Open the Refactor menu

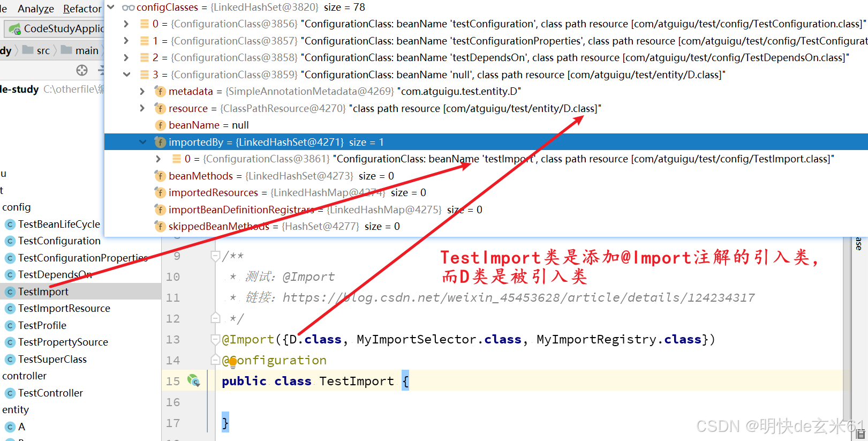click(82, 9)
